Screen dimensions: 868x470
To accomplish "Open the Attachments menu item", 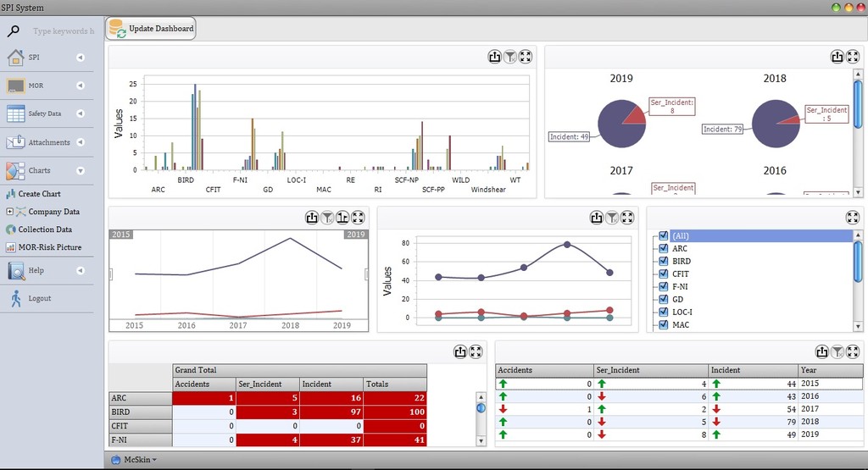I will [x=48, y=142].
